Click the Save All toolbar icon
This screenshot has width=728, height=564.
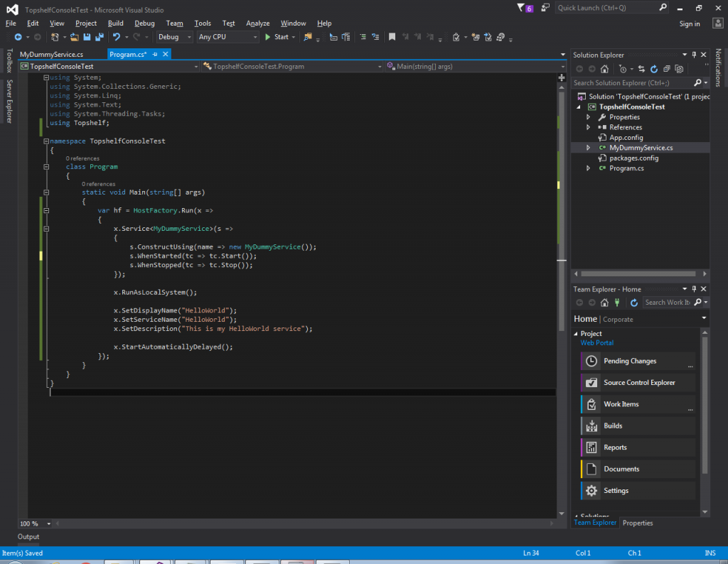point(100,37)
